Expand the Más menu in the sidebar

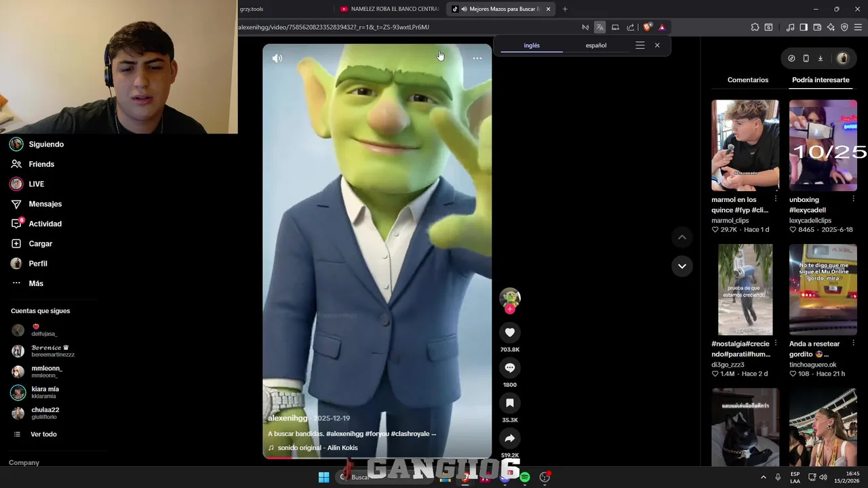[36, 283]
